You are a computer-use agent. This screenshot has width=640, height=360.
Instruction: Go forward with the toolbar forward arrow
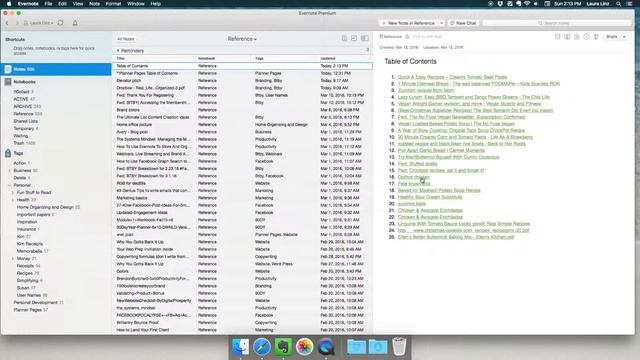click(17, 23)
